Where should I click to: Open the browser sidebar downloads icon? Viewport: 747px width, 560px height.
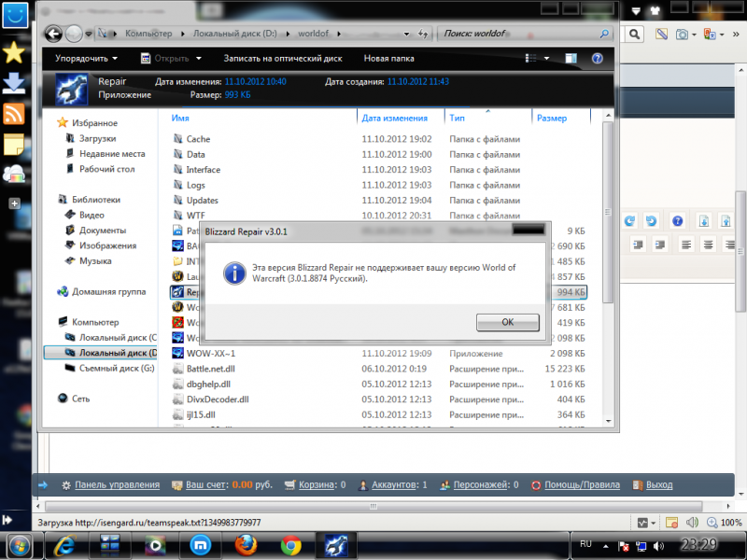tap(14, 83)
